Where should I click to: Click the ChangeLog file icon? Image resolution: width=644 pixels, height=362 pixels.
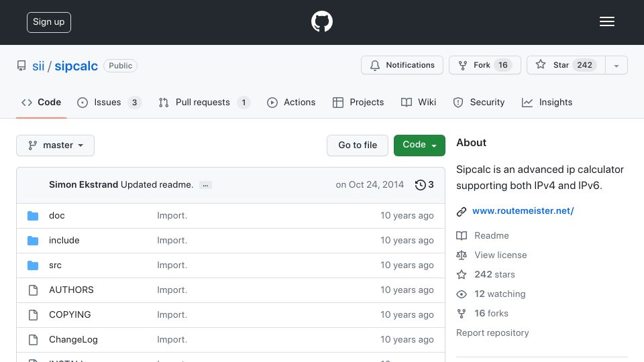34,340
